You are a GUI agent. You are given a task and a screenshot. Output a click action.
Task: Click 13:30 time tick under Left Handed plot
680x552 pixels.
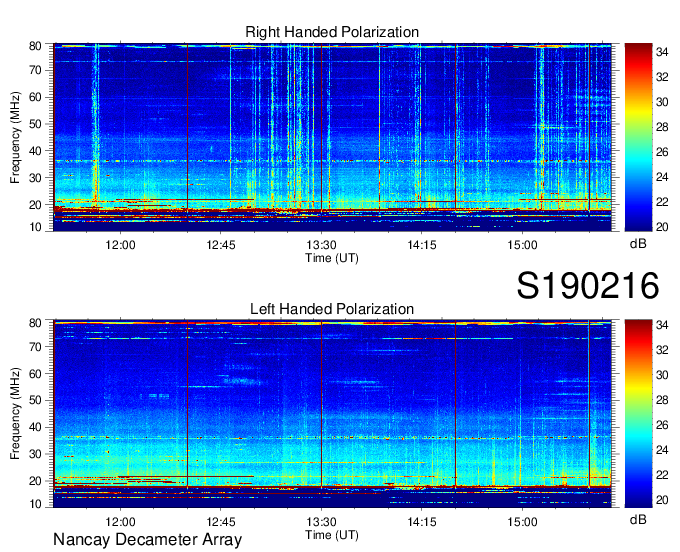[x=321, y=522]
